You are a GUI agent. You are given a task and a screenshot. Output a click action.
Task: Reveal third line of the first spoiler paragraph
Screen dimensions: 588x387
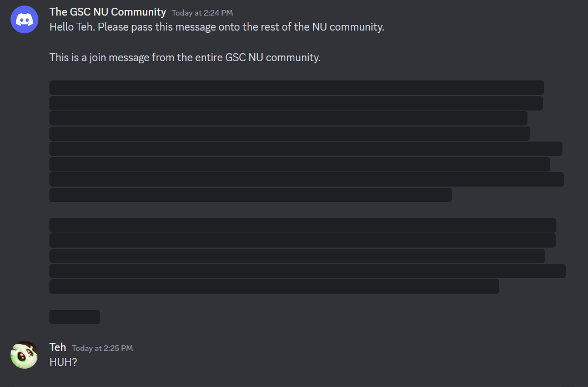(288, 118)
